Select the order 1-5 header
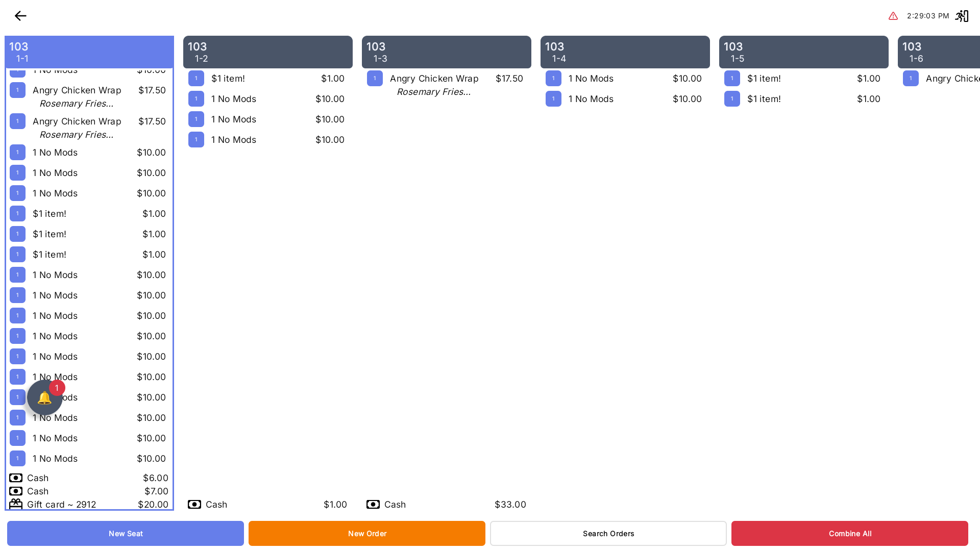 click(803, 52)
